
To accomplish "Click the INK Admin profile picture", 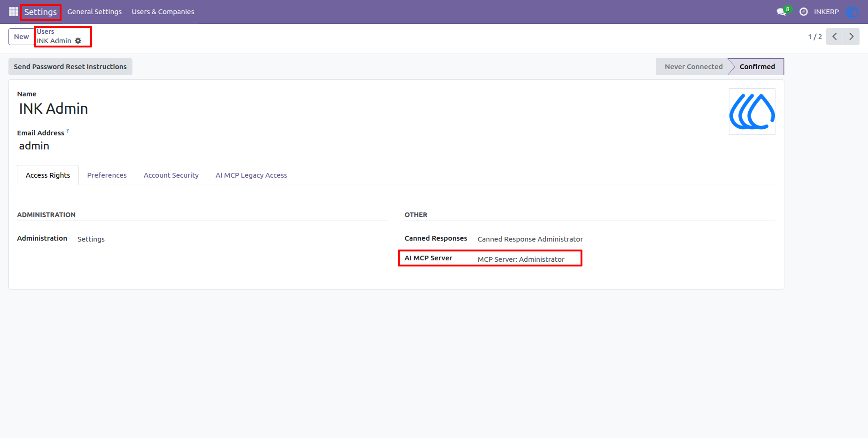I will [752, 112].
